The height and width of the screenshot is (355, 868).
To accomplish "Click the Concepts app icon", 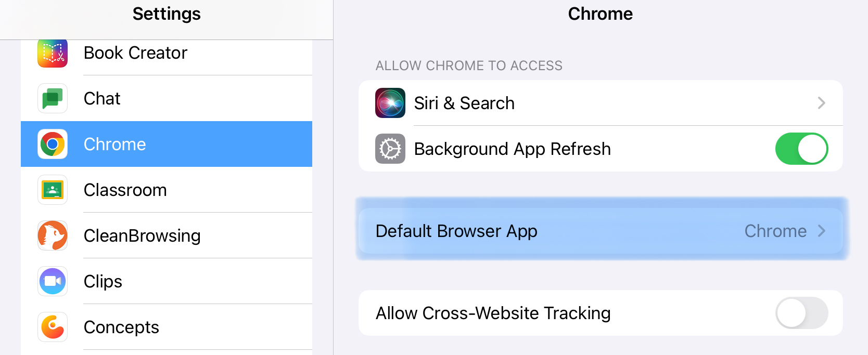I will coord(53,327).
